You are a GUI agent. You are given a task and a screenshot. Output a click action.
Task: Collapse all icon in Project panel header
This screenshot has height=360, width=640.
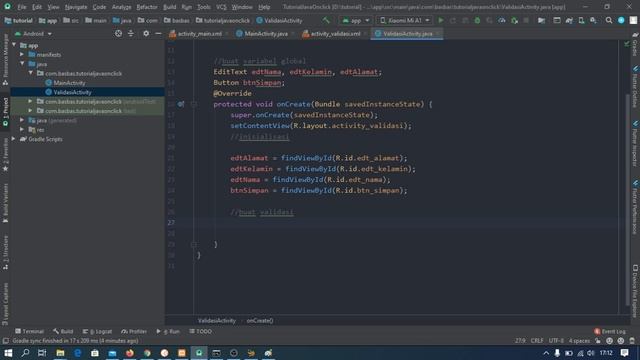coord(131,33)
